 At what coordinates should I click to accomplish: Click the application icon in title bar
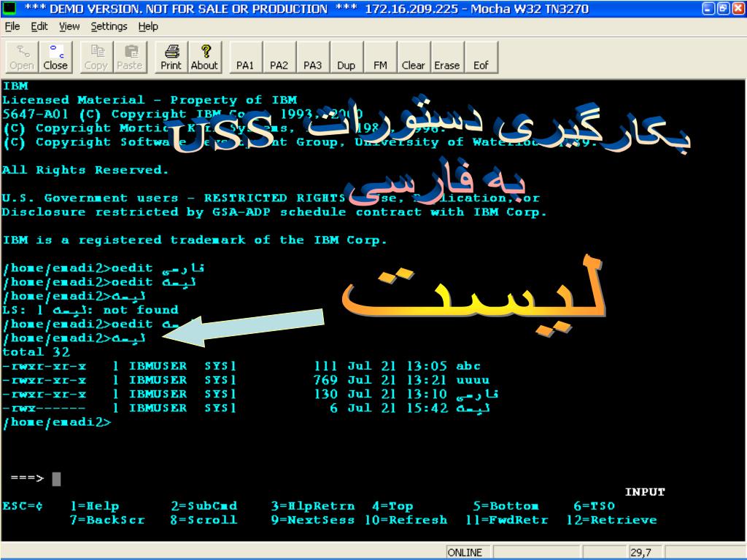coord(9,9)
